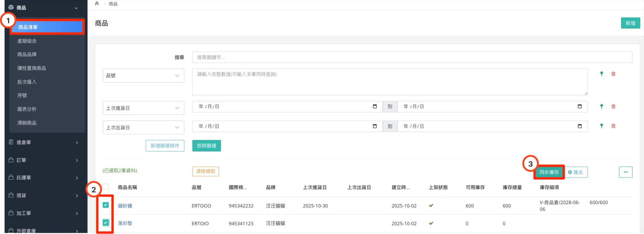The image size is (644, 234).
Task: Open the 上次出貨日 filter field dropdown
Action: 143,127
